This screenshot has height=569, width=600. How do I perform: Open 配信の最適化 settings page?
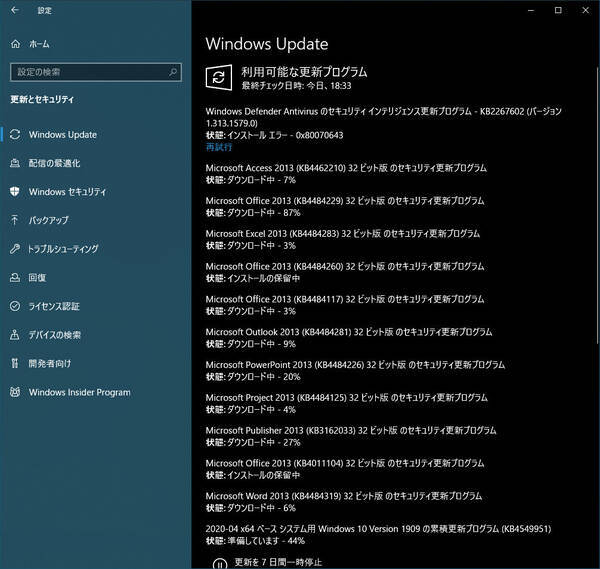tap(54, 163)
